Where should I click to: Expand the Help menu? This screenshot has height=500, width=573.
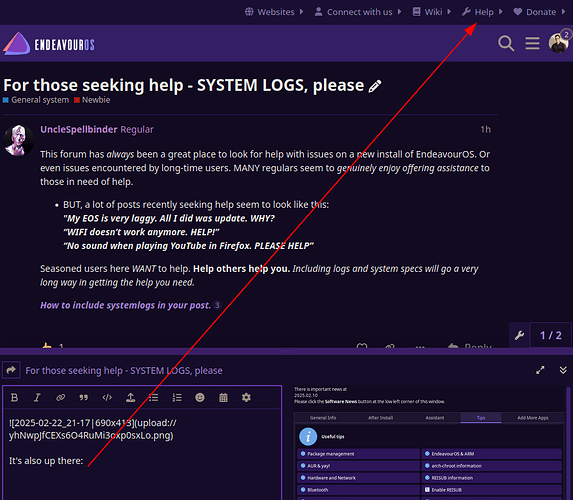(x=482, y=12)
